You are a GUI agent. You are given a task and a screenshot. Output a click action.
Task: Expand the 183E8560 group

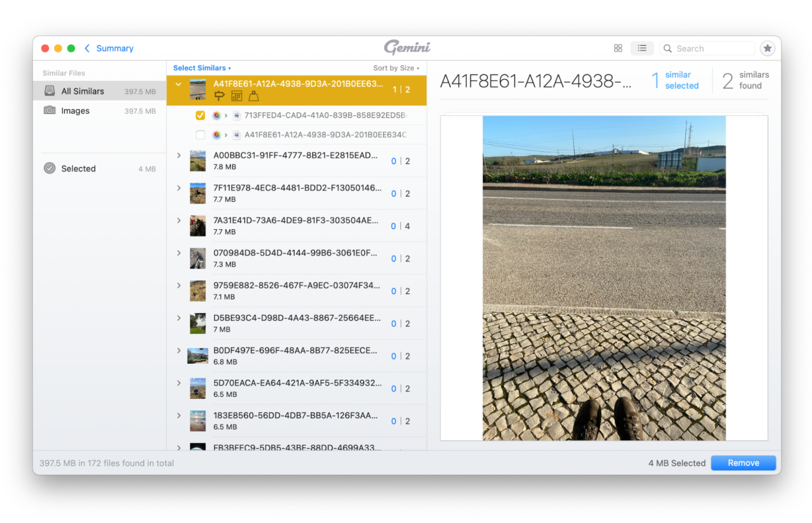179,416
